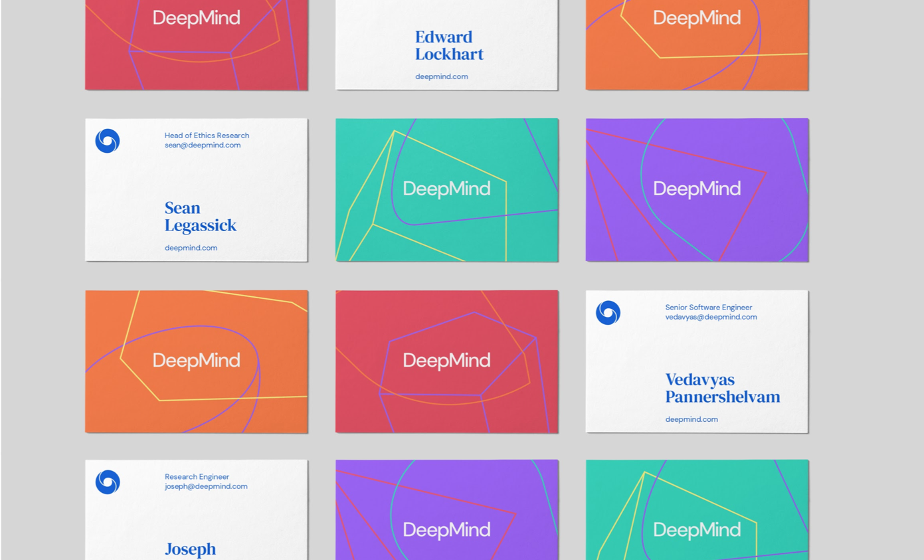Click DeepMind wordmark on the purple card cropped at bottom
The image size is (924, 560).
point(446,530)
